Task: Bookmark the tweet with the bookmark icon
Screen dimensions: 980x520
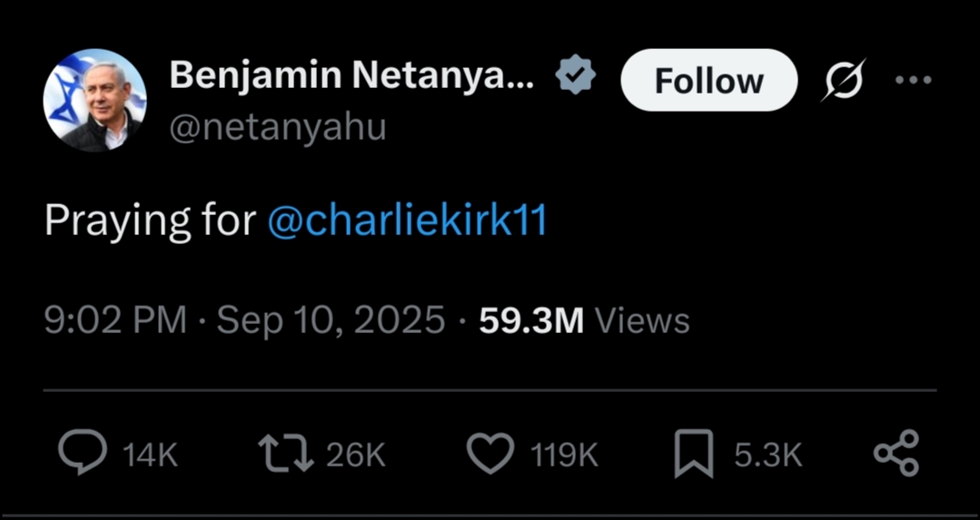Action: [x=693, y=454]
